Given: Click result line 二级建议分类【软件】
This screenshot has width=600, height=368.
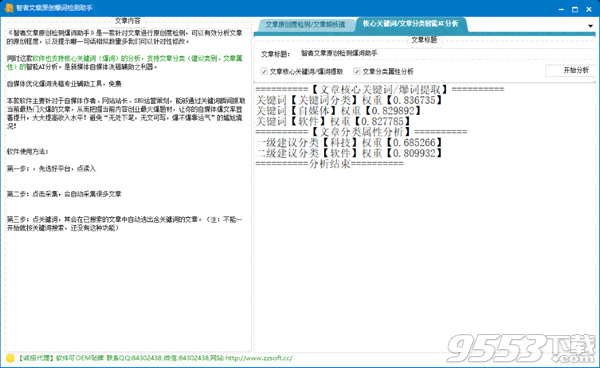Looking at the screenshot, I should pyautogui.click(x=349, y=153).
